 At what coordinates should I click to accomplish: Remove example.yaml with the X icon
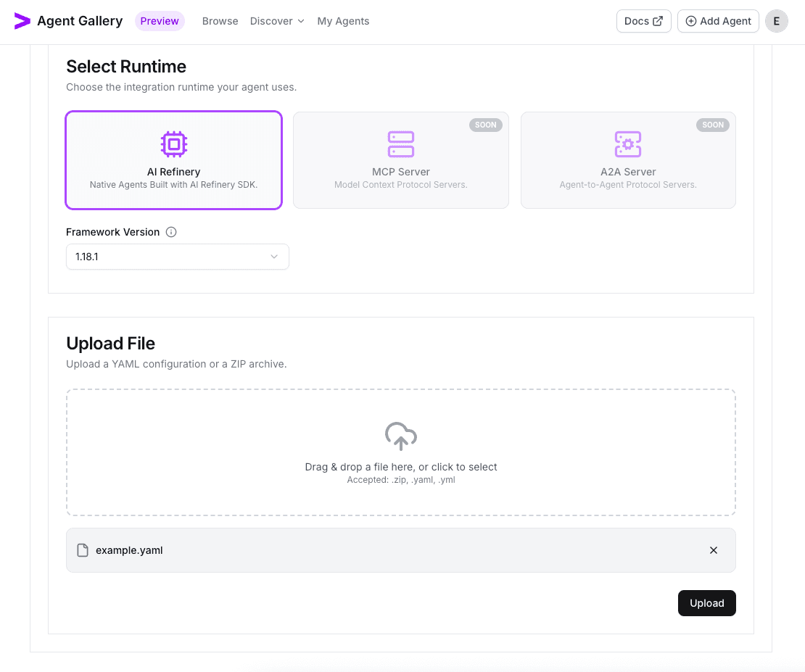pos(714,550)
